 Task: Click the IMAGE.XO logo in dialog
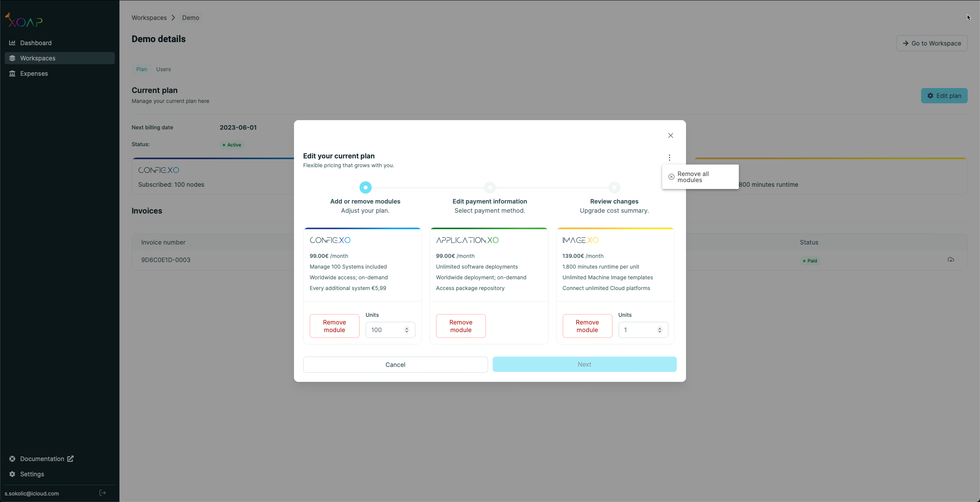(x=580, y=240)
